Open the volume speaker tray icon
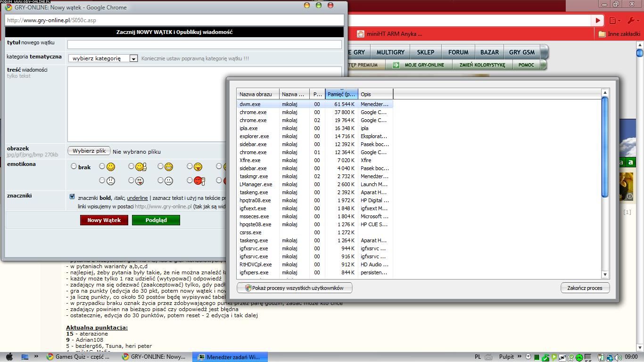Viewport: 644px width, 362px height. pyautogui.click(x=617, y=357)
